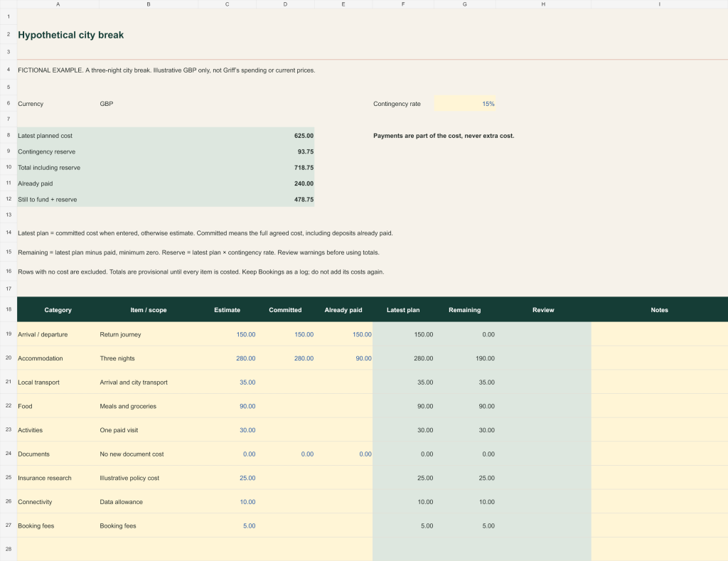This screenshot has height=561, width=728.
Task: Click Arrival / departure committed value 150.00
Action: [x=285, y=334]
